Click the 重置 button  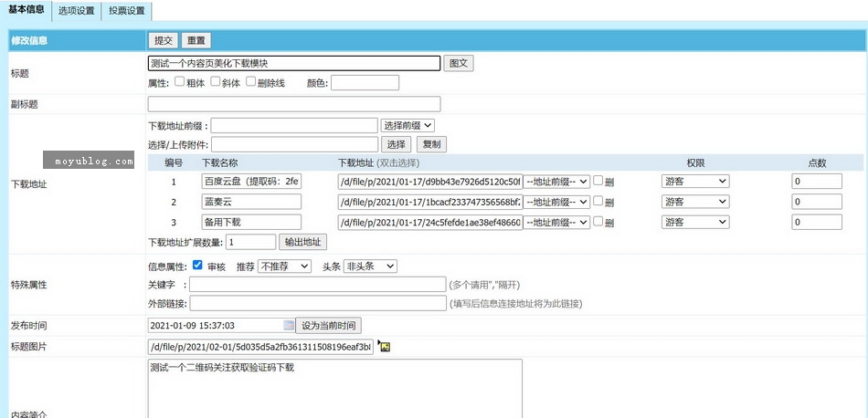pyautogui.click(x=196, y=41)
